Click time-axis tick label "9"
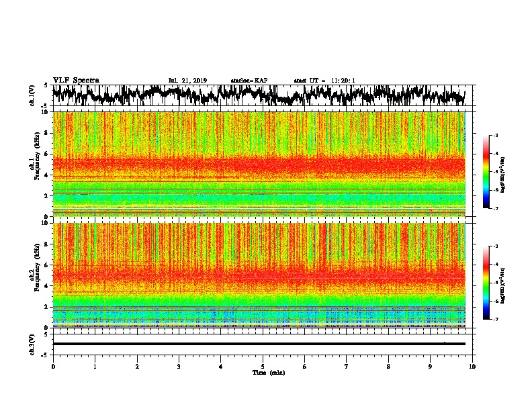The width and height of the screenshot is (532, 411). (430, 367)
